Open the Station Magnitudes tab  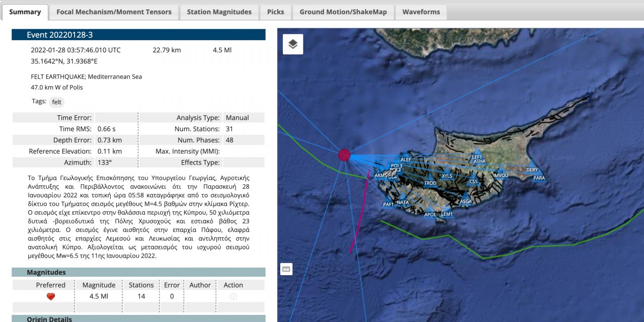coord(219,12)
